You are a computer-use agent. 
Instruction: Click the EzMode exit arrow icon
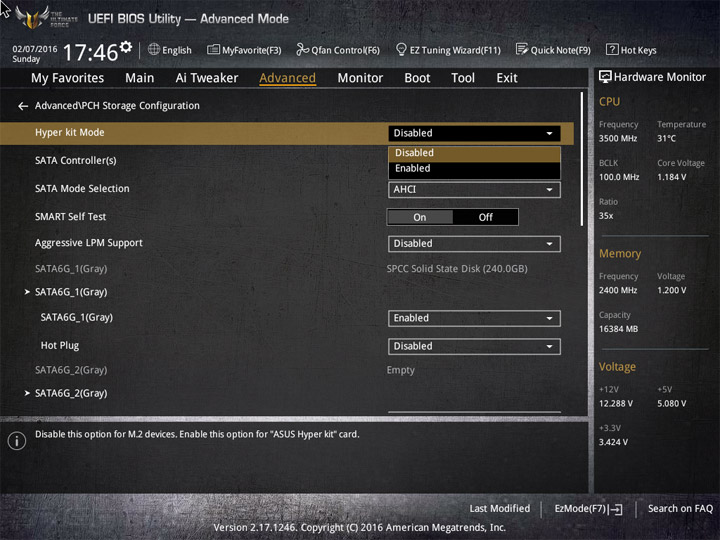[x=615, y=509]
